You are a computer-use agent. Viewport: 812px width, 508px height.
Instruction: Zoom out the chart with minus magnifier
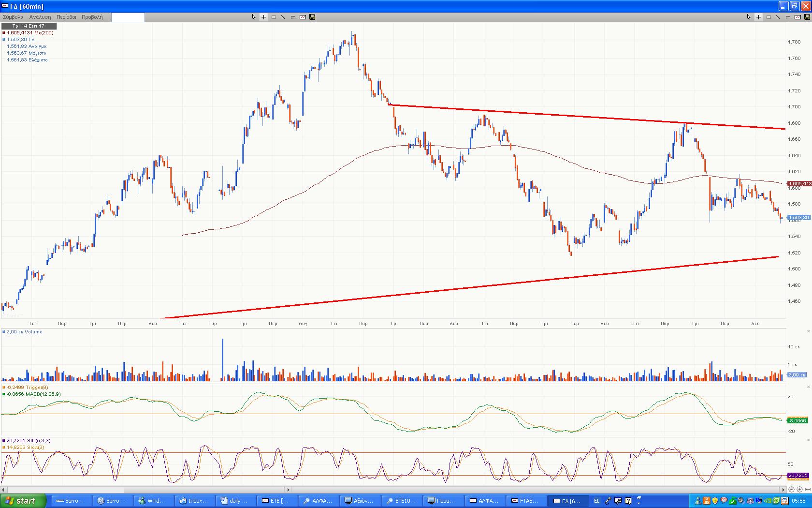click(792, 490)
